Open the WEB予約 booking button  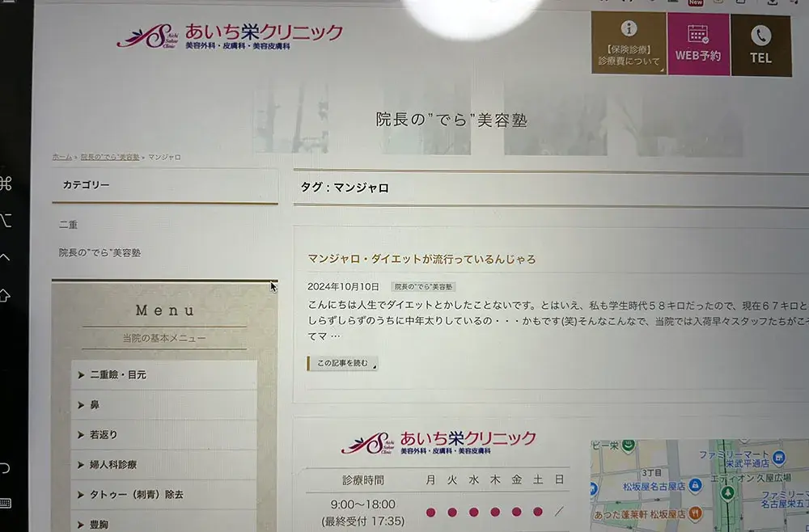[698, 44]
